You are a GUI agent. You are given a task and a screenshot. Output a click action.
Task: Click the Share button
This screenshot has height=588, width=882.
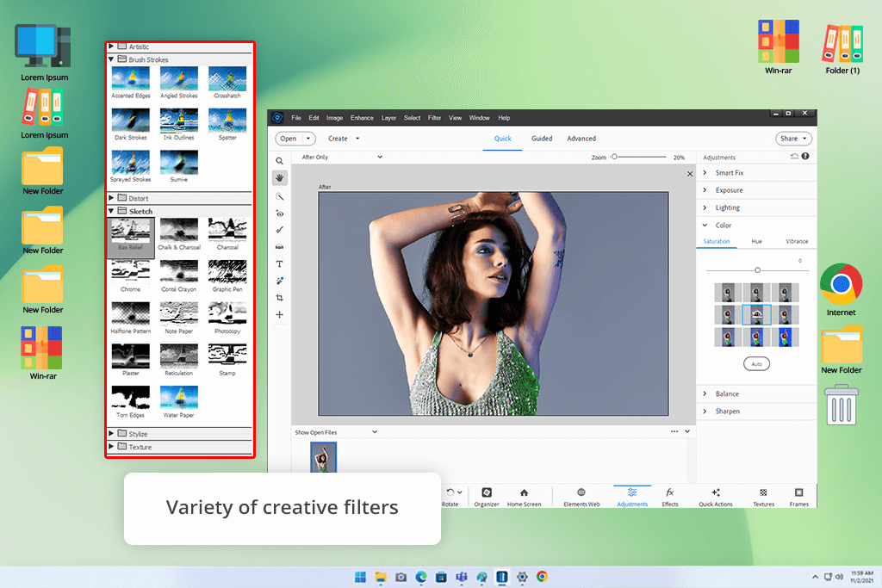pos(793,139)
